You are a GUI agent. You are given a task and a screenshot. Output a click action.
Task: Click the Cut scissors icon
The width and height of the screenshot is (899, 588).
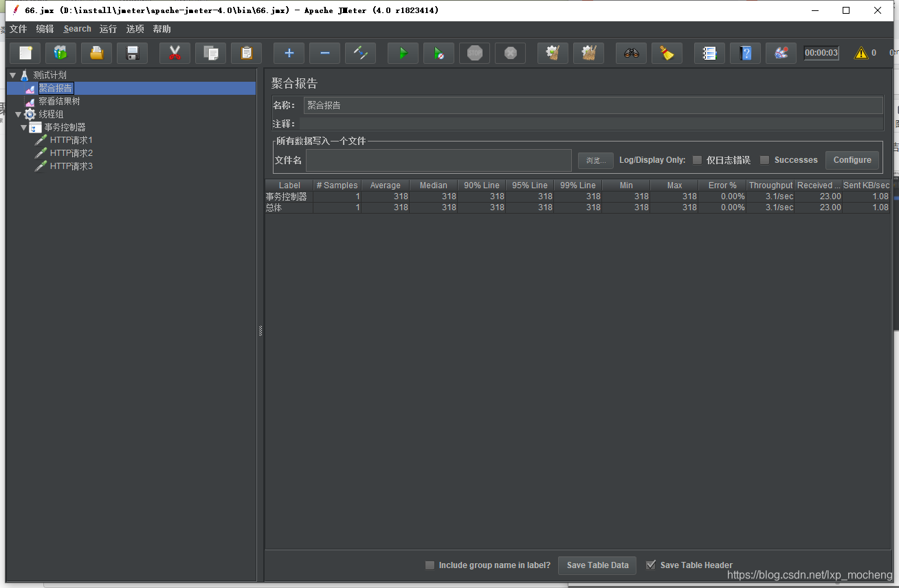(175, 53)
